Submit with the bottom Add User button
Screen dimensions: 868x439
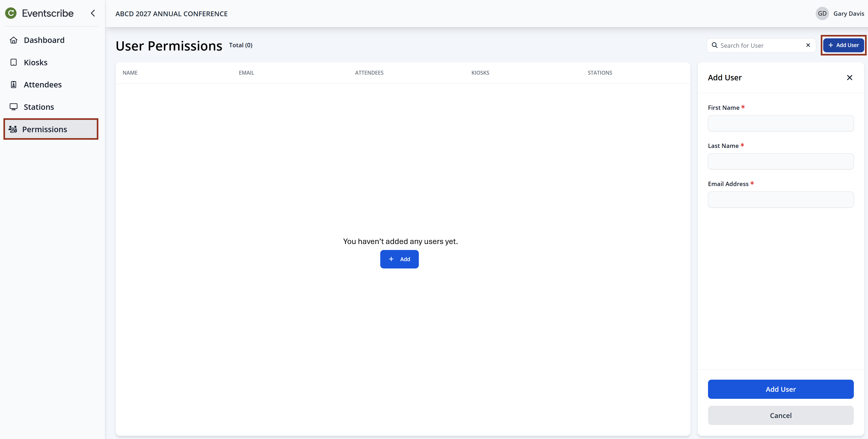point(780,389)
